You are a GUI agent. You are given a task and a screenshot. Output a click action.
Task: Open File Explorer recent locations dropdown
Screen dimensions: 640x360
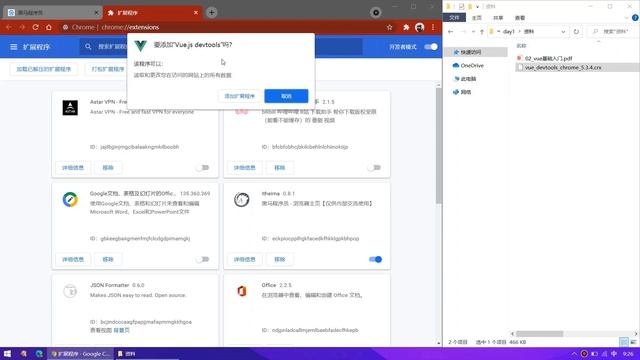coord(473,32)
